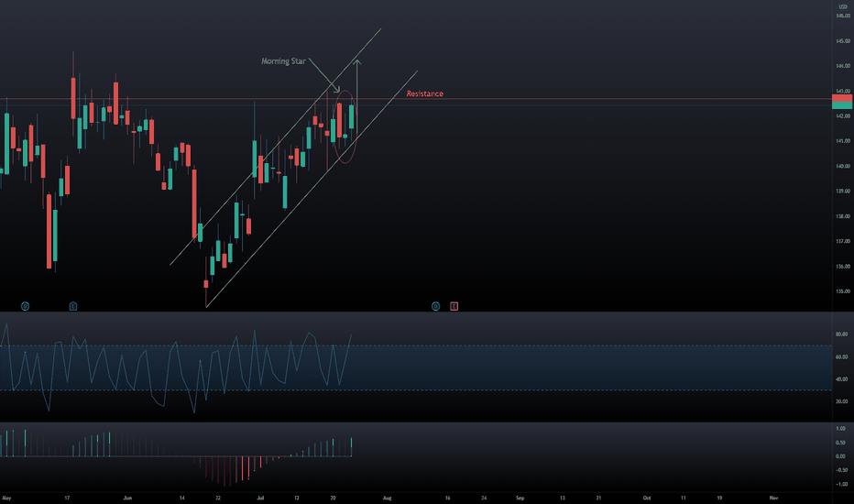Click the 60.00 level on oscillator scale
Viewport: 854px width, 504px height.
pos(841,356)
